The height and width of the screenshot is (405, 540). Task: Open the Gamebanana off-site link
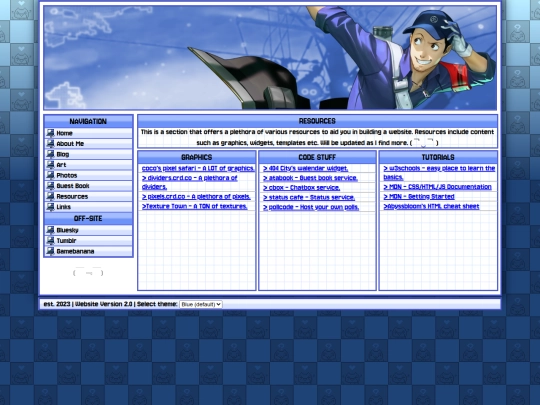[x=89, y=251]
